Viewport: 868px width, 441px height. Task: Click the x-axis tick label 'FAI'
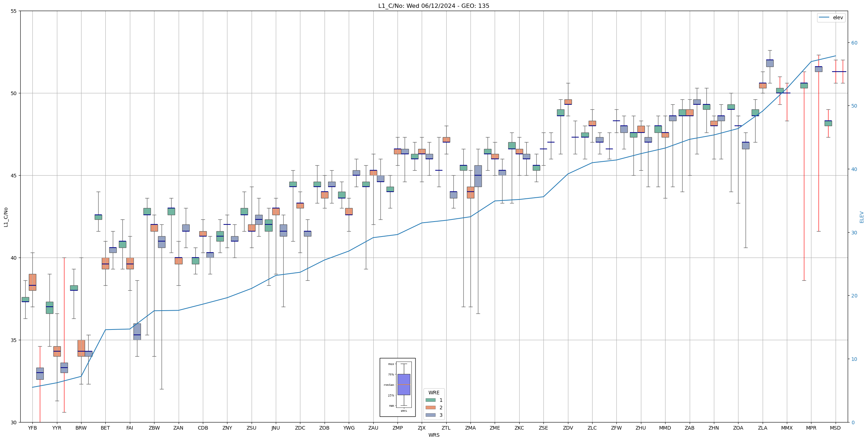click(x=130, y=428)
